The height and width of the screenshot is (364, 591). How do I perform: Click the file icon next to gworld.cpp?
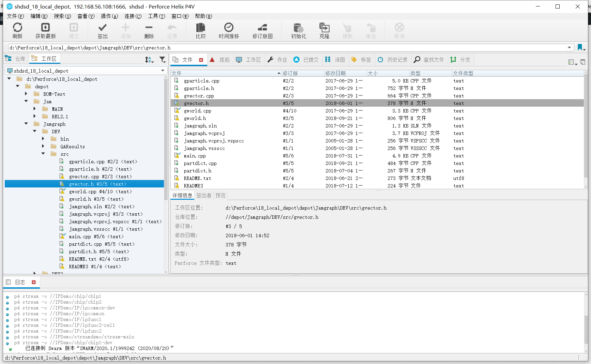[177, 110]
